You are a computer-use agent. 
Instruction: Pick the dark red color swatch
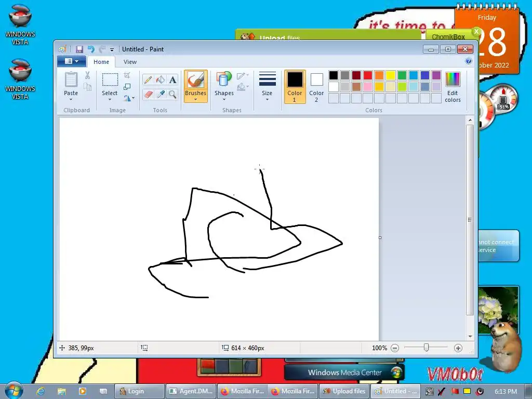(x=356, y=75)
